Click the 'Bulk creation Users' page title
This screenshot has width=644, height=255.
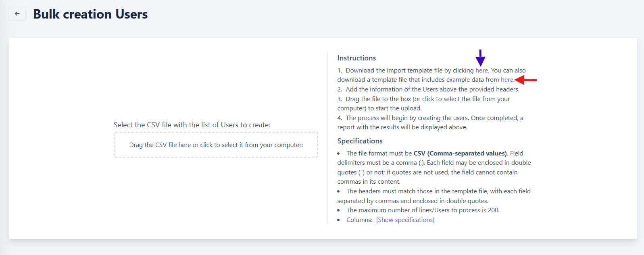pos(90,14)
